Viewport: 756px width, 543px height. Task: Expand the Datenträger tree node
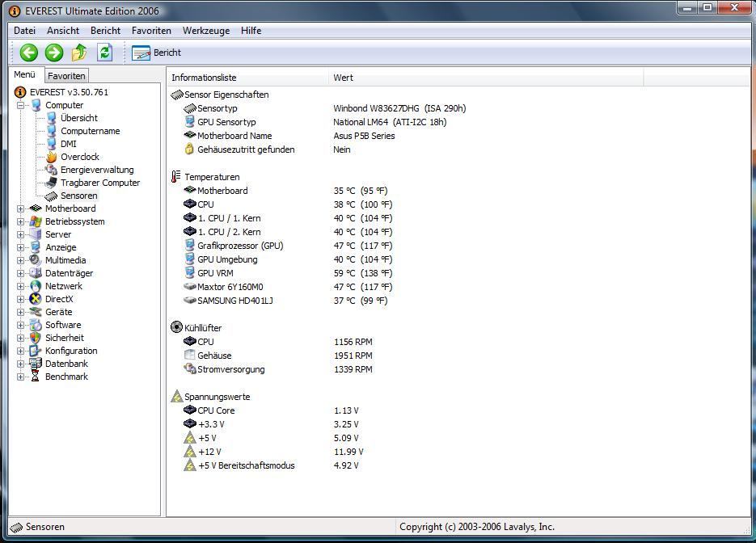pyautogui.click(x=20, y=273)
